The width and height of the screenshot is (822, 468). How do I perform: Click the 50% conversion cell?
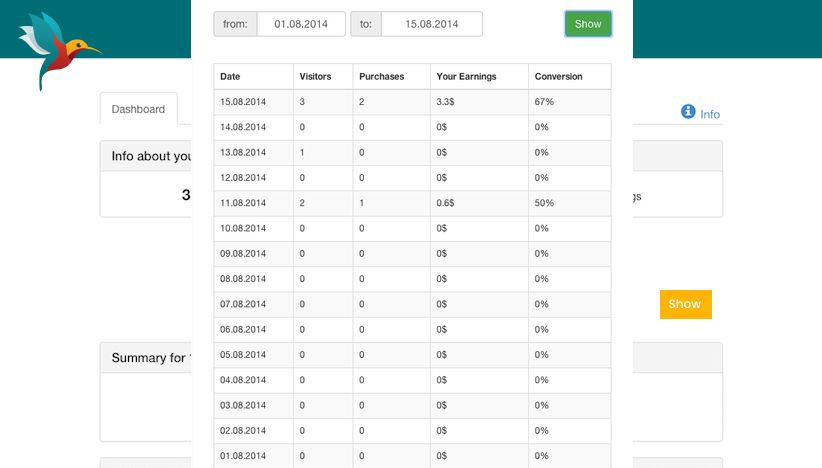[544, 203]
